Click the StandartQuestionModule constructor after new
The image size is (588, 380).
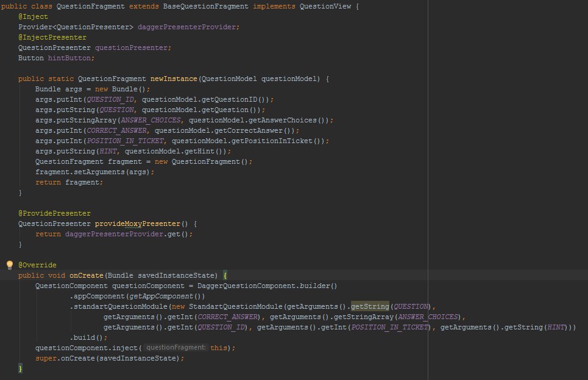(x=235, y=306)
